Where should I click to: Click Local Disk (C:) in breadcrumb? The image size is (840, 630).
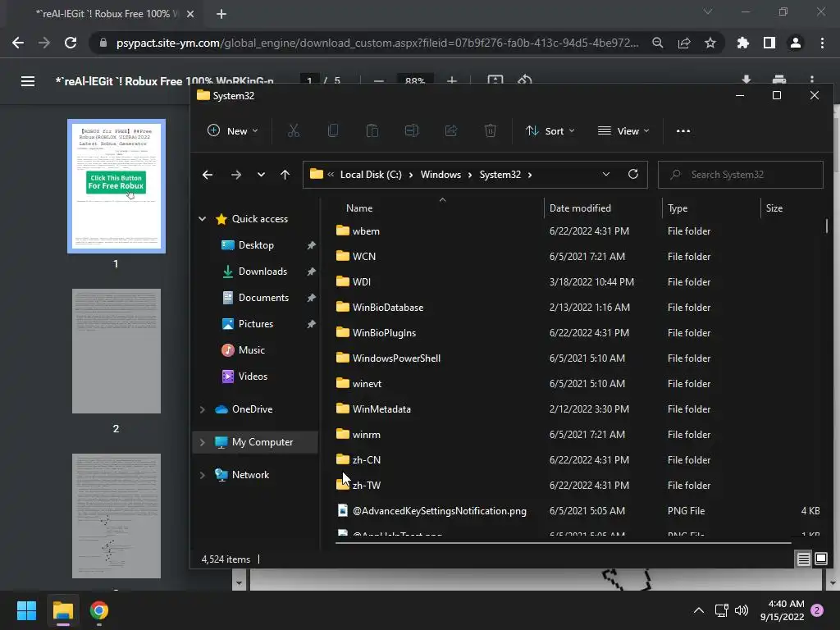pos(371,175)
